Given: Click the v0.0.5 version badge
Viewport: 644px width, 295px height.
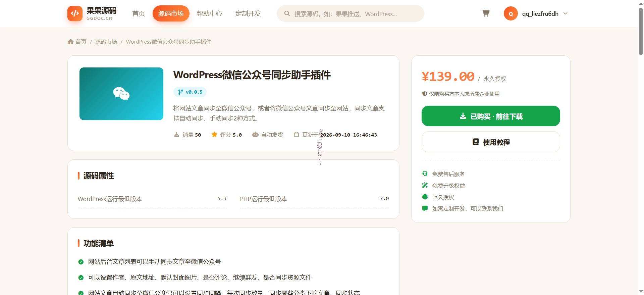Looking at the screenshot, I should point(190,92).
